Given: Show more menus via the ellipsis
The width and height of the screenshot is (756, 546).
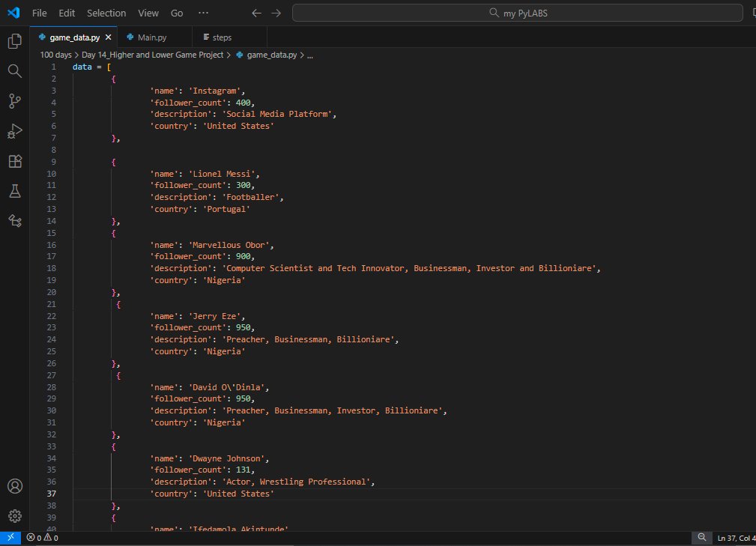Looking at the screenshot, I should (204, 13).
